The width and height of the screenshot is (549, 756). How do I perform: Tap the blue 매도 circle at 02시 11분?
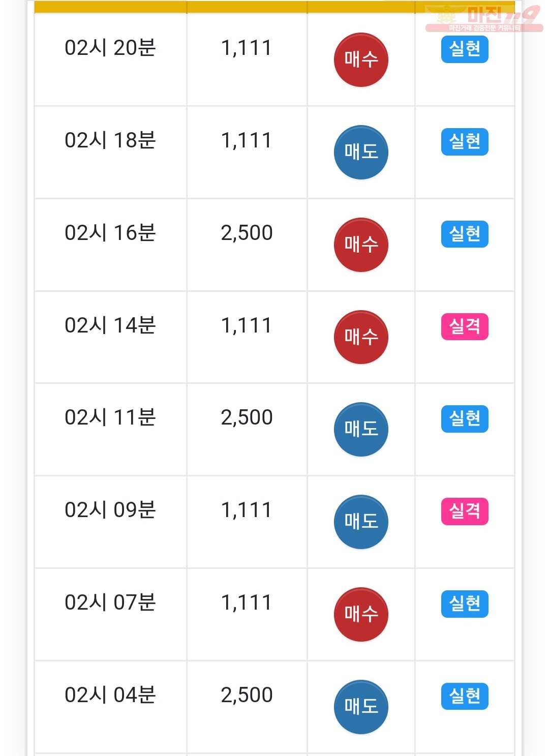(361, 430)
